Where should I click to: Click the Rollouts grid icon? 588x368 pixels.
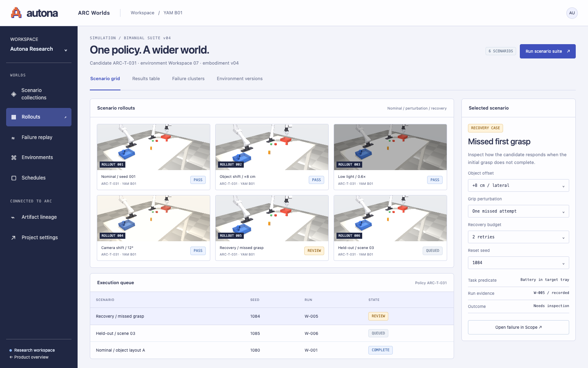pyautogui.click(x=13, y=117)
